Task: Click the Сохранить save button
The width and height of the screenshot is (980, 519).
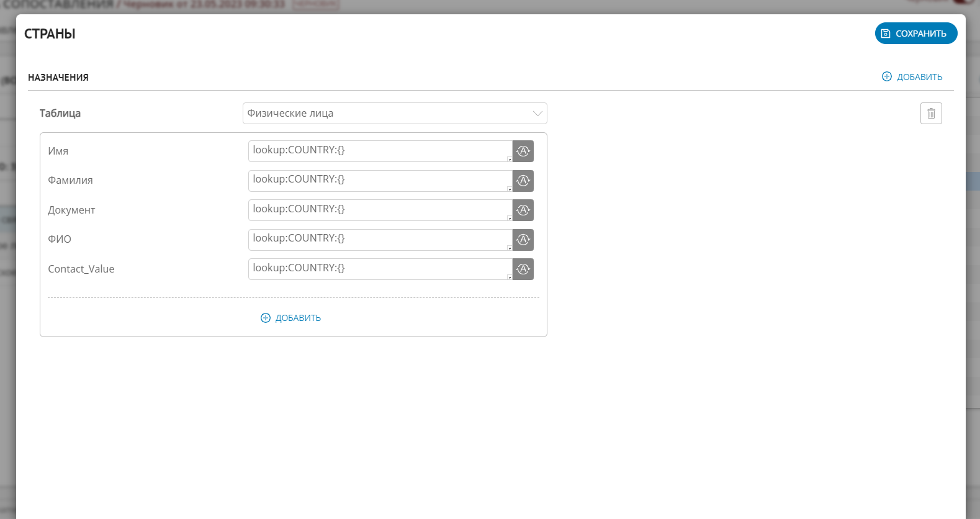Action: 915,34
